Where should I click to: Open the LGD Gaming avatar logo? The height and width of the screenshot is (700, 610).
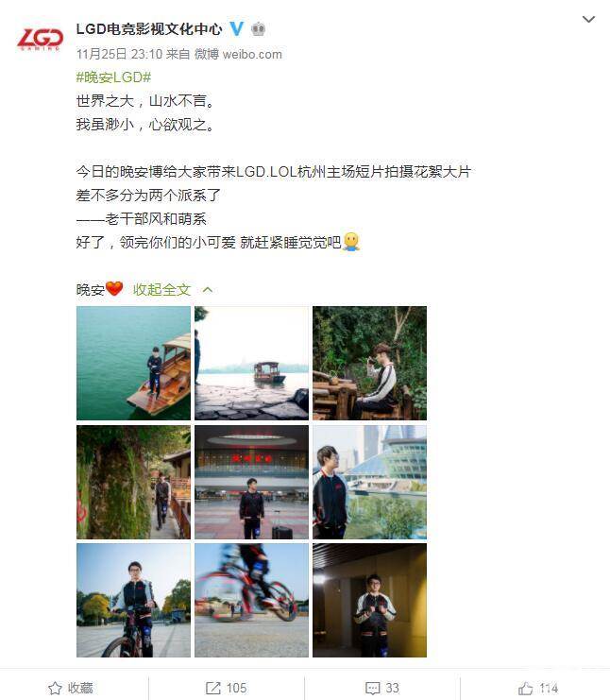pyautogui.click(x=40, y=39)
